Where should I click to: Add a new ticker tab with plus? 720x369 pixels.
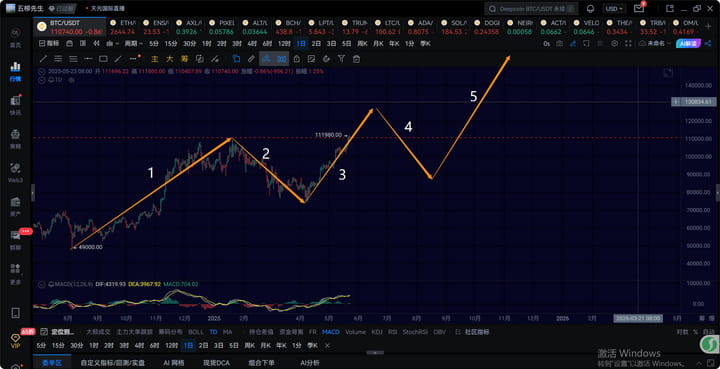(708, 27)
